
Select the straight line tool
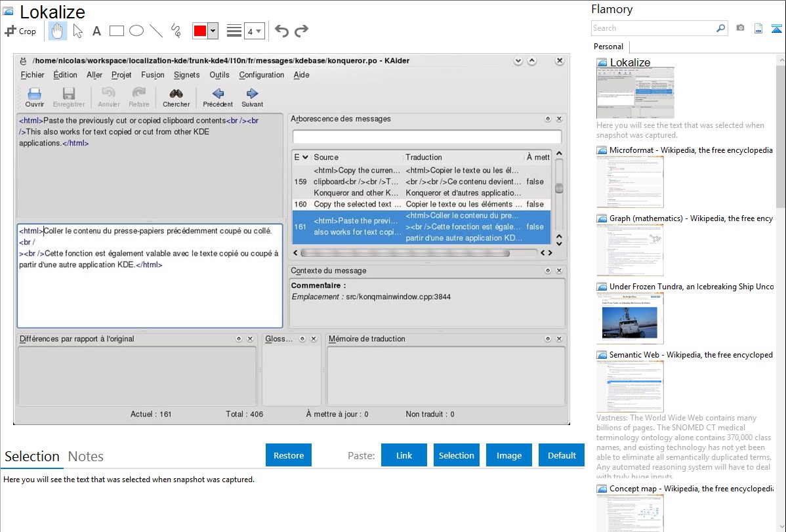click(156, 31)
